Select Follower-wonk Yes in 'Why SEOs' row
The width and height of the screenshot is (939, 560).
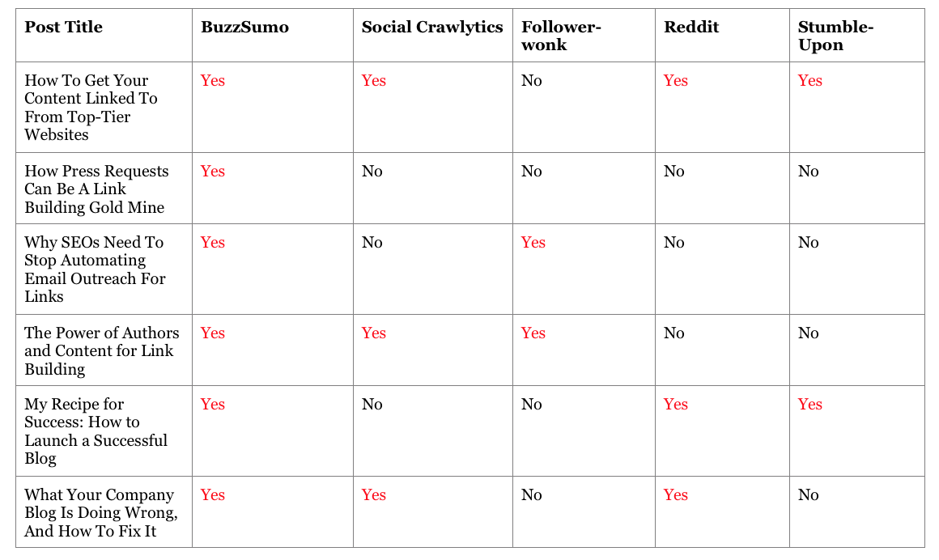[x=533, y=242]
